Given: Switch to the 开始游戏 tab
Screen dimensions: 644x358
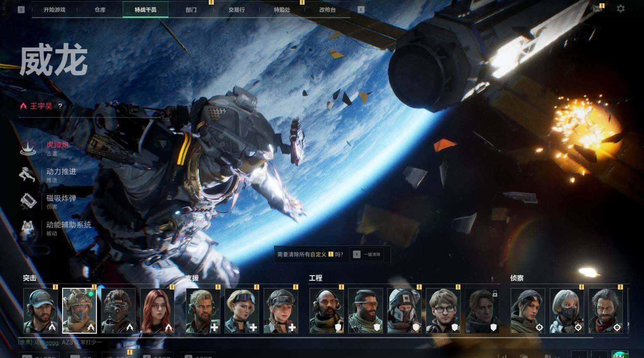Looking at the screenshot, I should [55, 10].
